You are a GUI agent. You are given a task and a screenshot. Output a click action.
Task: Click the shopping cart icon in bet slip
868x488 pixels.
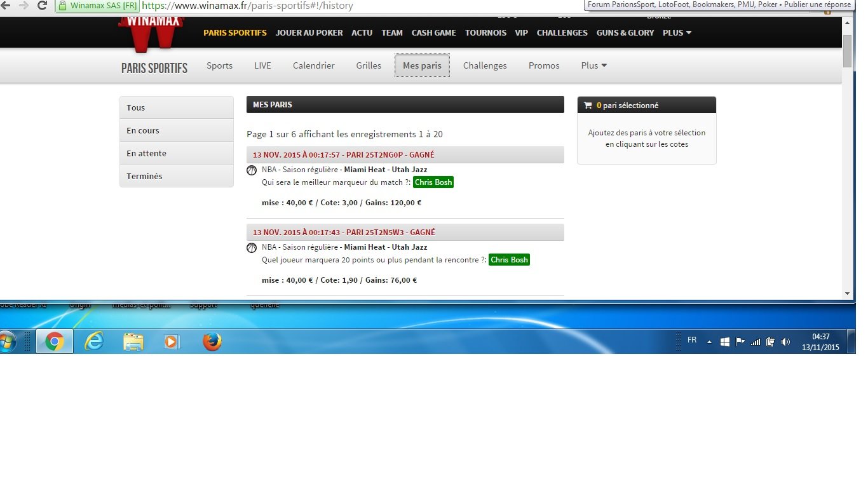[x=588, y=105]
